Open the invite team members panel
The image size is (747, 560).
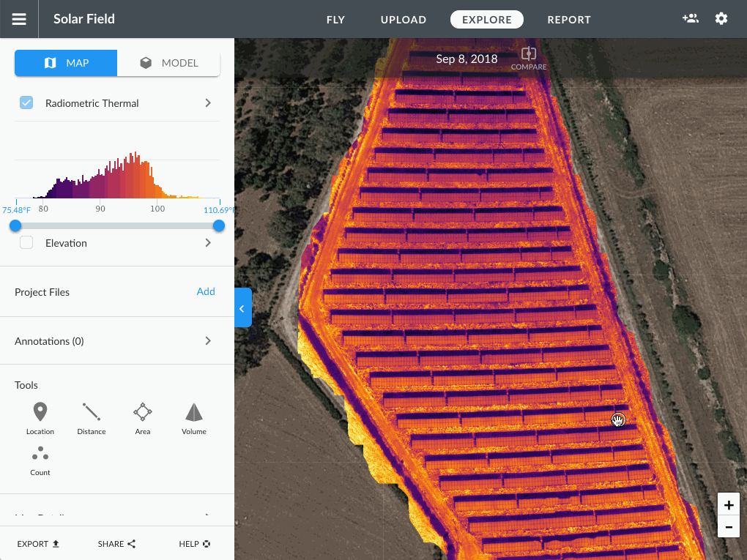tap(690, 18)
